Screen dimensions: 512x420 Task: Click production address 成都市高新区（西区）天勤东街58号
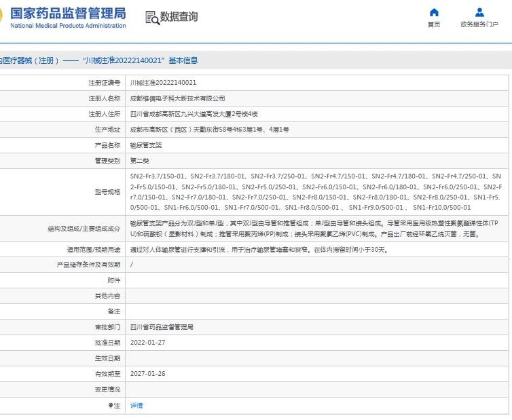tap(210, 130)
